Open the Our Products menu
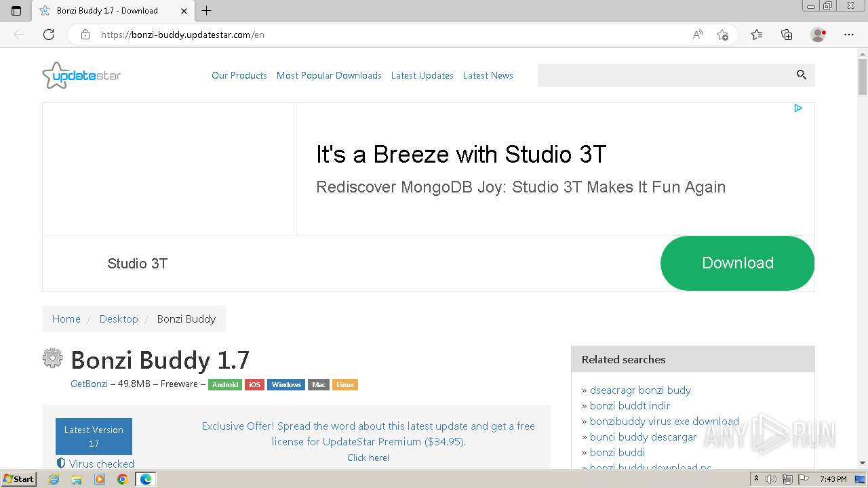 point(239,75)
